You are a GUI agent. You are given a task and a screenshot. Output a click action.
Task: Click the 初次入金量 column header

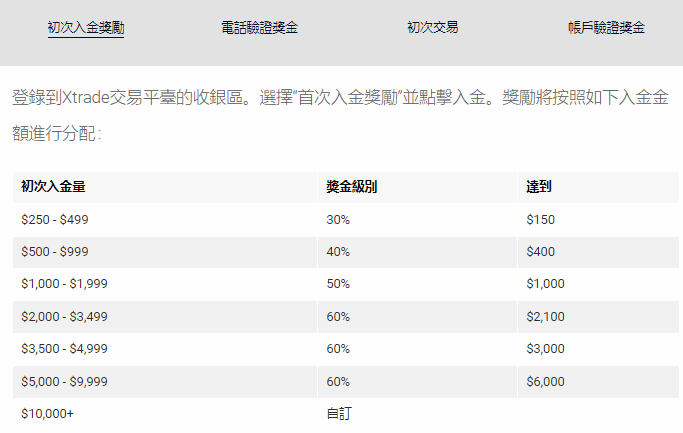(x=165, y=187)
